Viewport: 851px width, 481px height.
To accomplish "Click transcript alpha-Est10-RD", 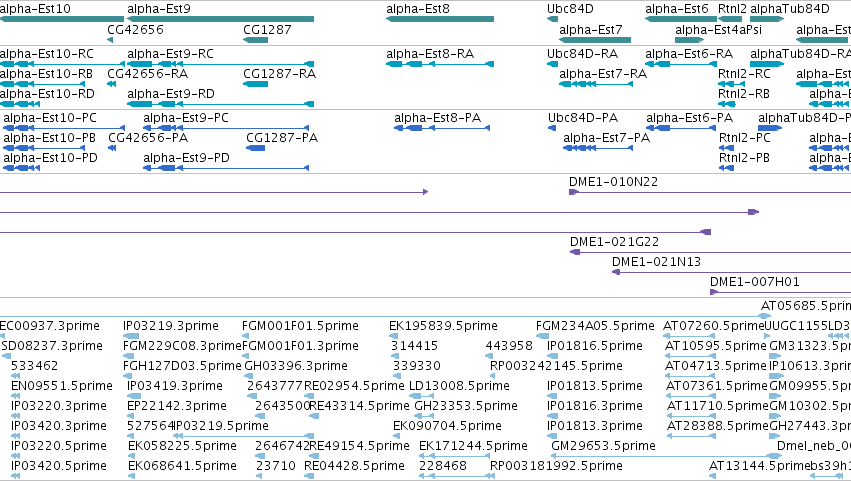I will click(x=47, y=94).
